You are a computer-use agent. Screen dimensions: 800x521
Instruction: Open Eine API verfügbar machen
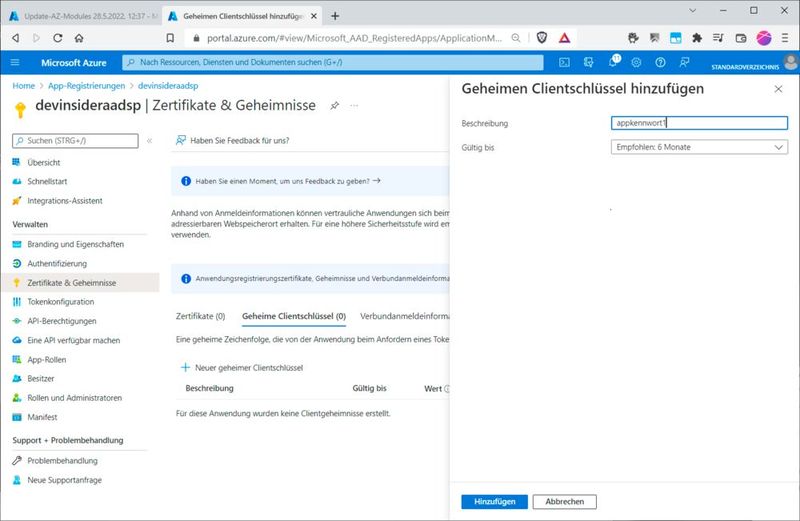tap(73, 340)
